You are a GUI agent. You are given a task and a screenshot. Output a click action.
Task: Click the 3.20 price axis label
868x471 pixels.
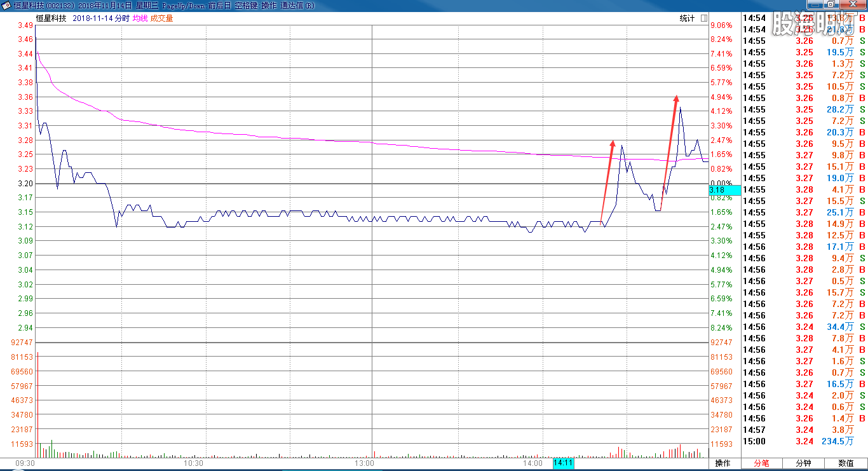pyautogui.click(x=25, y=184)
